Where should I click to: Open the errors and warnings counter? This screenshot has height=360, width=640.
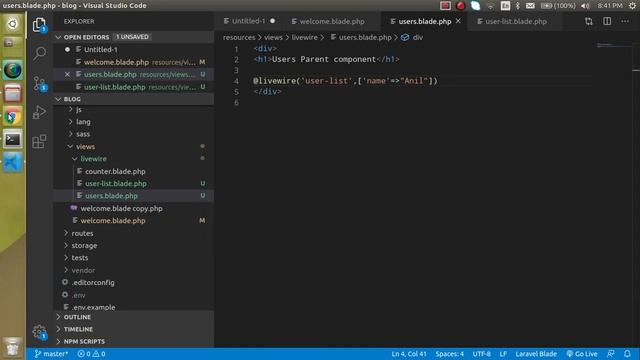coord(91,354)
